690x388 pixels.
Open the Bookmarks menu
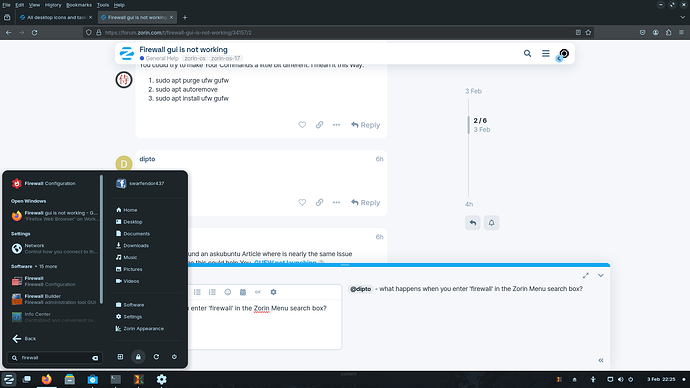click(79, 5)
